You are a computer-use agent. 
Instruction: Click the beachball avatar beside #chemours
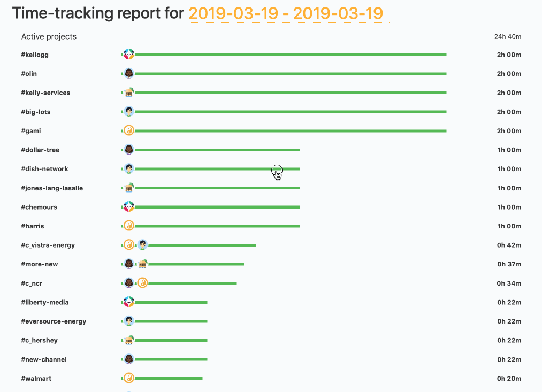pyautogui.click(x=128, y=206)
